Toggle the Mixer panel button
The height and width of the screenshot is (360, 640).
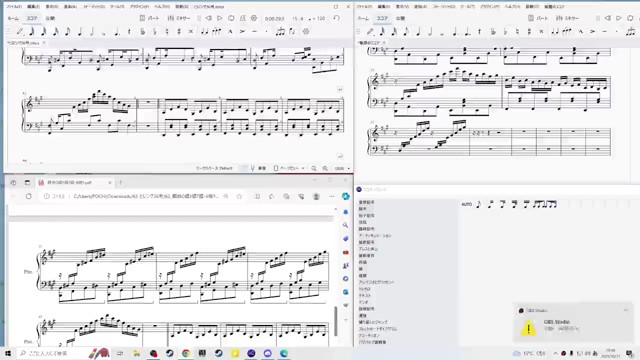[177, 18]
